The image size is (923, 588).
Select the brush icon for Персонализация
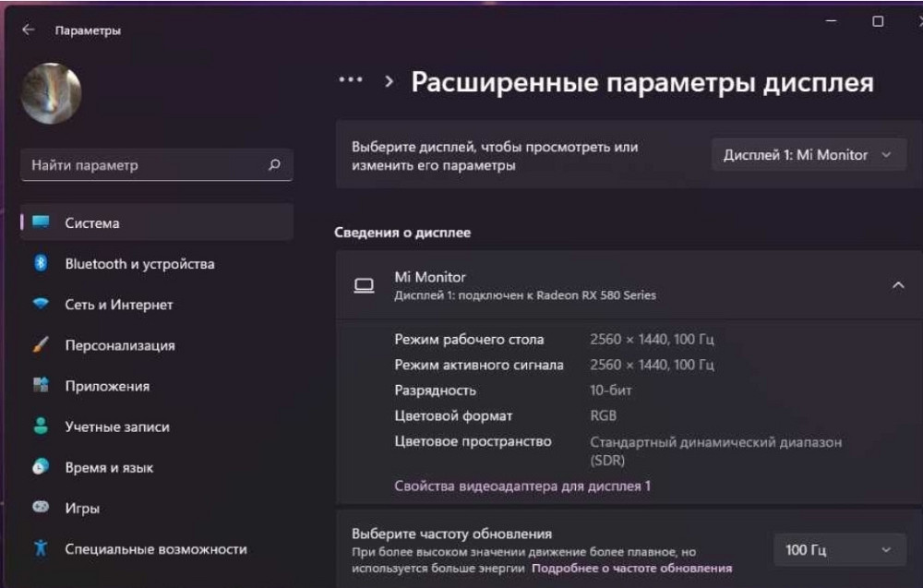(42, 345)
